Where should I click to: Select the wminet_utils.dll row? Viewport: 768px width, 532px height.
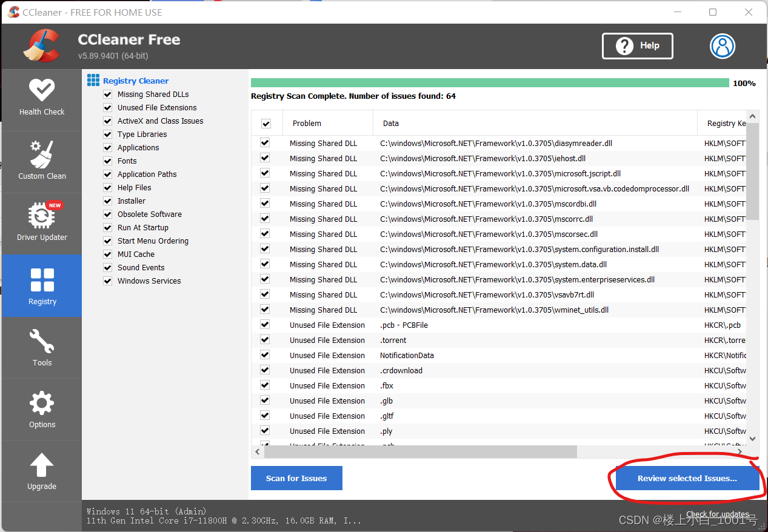(x=499, y=310)
